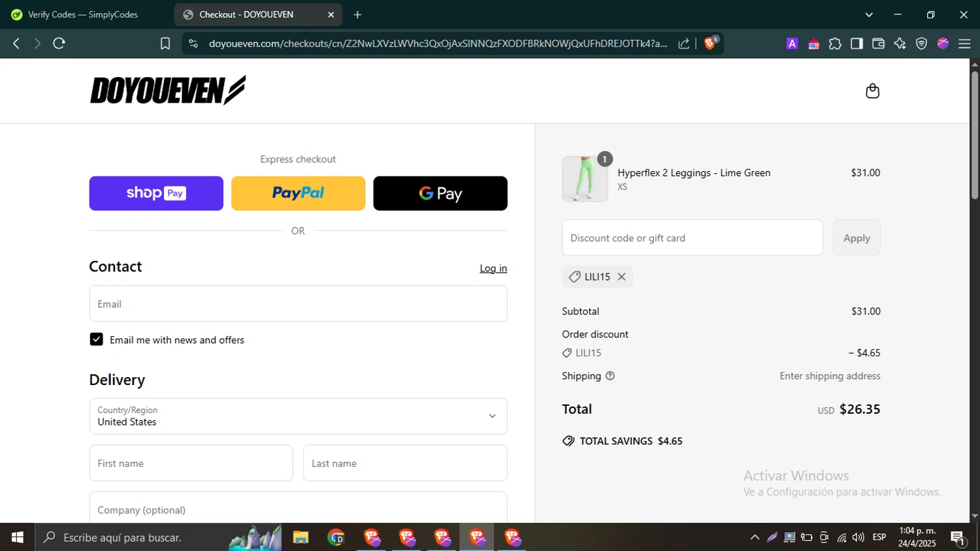
Task: View site information icon in address bar
Action: 193,44
